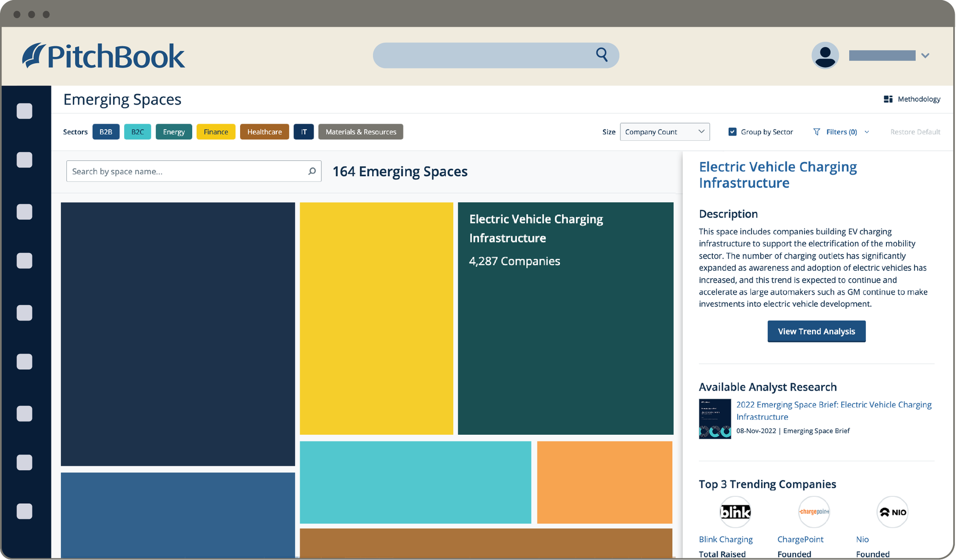This screenshot has height=560, width=956.
Task: Select the yellow treemap tile
Action: 377,318
